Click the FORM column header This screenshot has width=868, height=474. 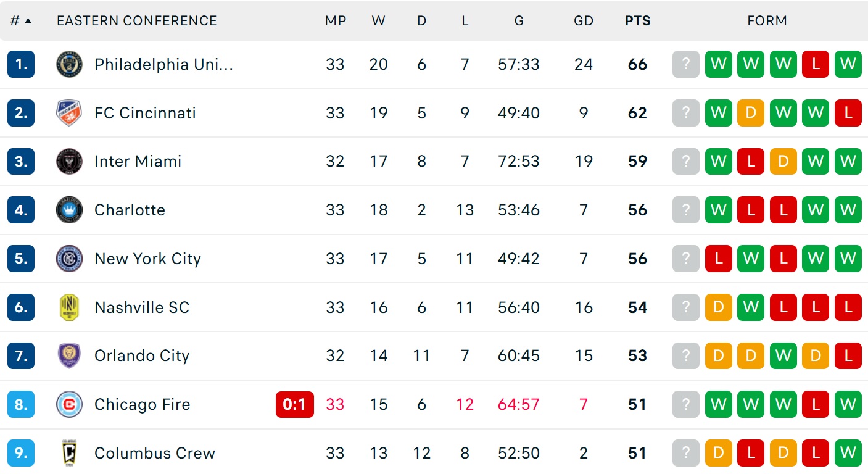pos(767,20)
